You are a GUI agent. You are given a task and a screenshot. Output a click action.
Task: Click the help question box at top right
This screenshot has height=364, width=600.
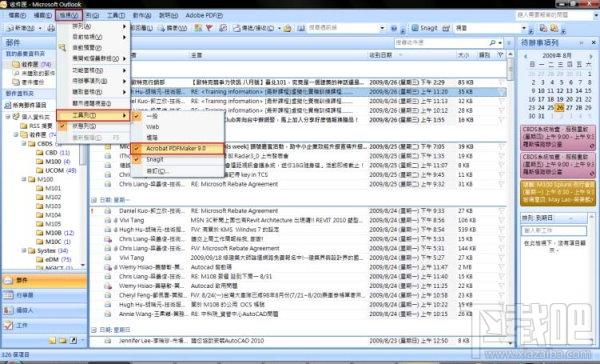point(554,15)
